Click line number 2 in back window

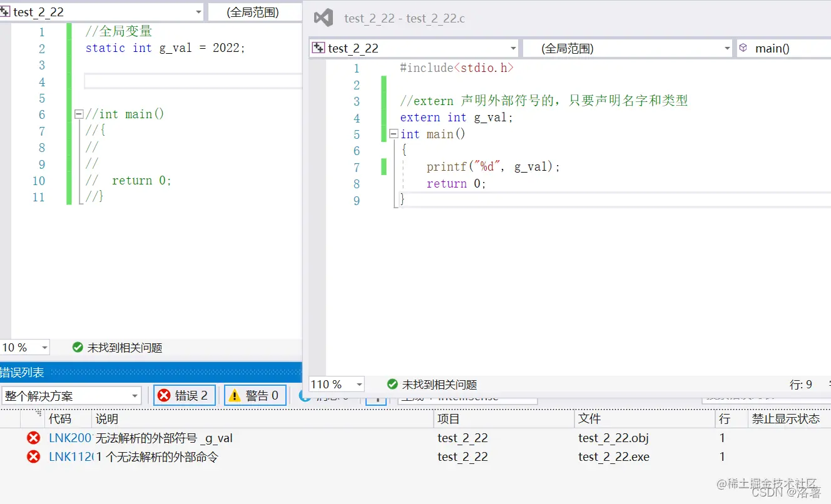click(41, 48)
